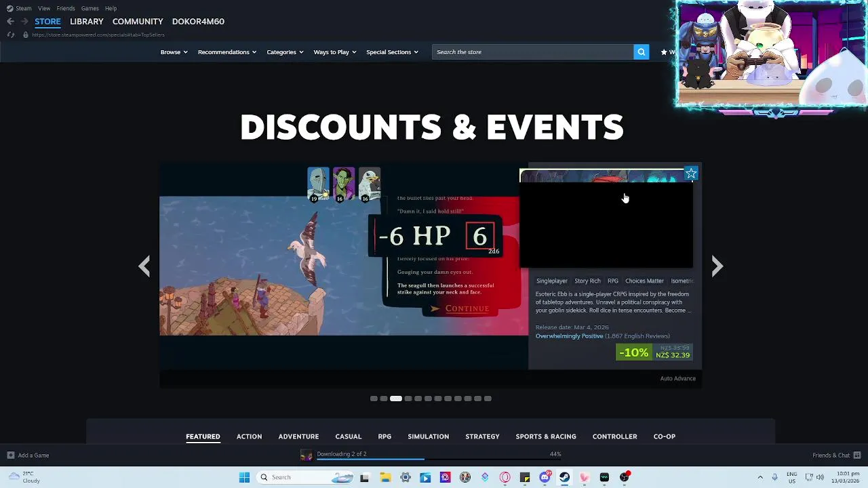This screenshot has height=488, width=868.
Task: Click the -10% discount price block
Action: coord(654,352)
